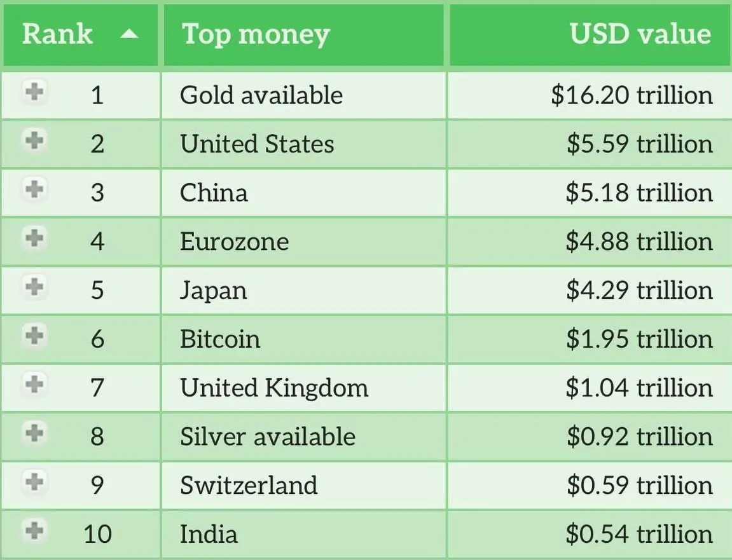Image resolution: width=732 pixels, height=560 pixels.
Task: Select the Bitcoin name cell
Action: [220, 339]
